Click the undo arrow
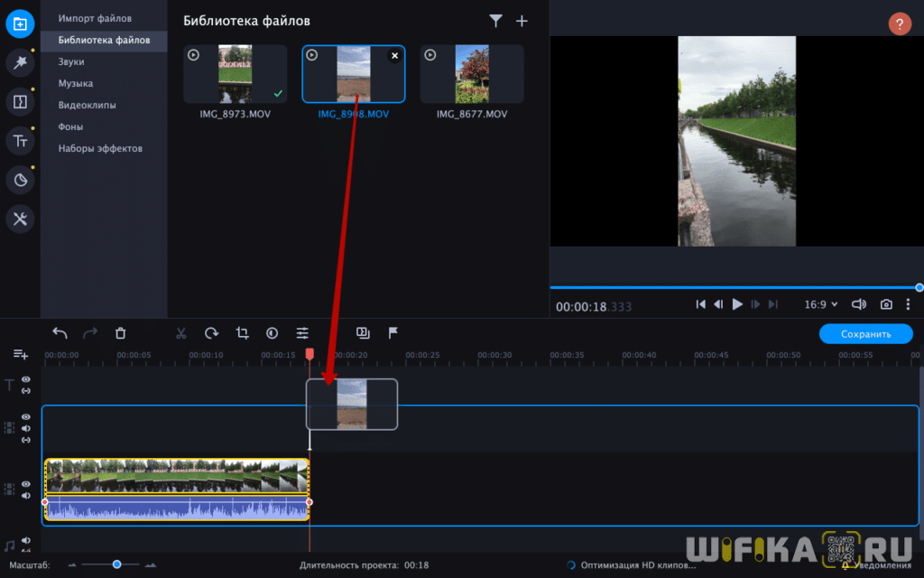The height and width of the screenshot is (578, 924). [60, 333]
